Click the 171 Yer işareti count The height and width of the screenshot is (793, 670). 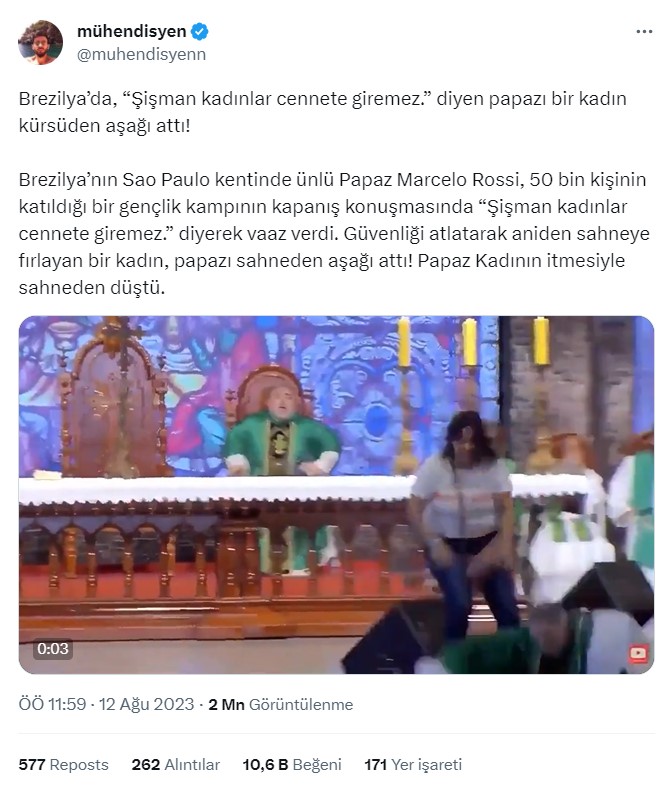tap(413, 764)
